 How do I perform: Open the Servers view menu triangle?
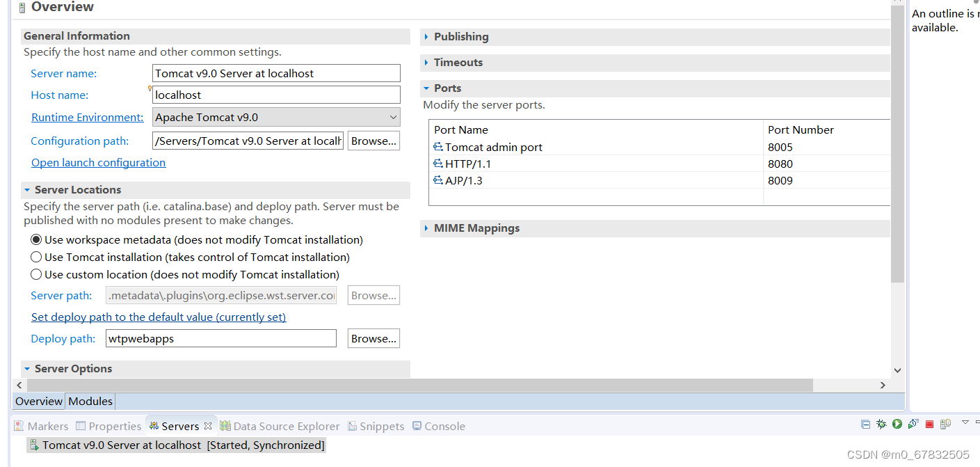pos(965,422)
